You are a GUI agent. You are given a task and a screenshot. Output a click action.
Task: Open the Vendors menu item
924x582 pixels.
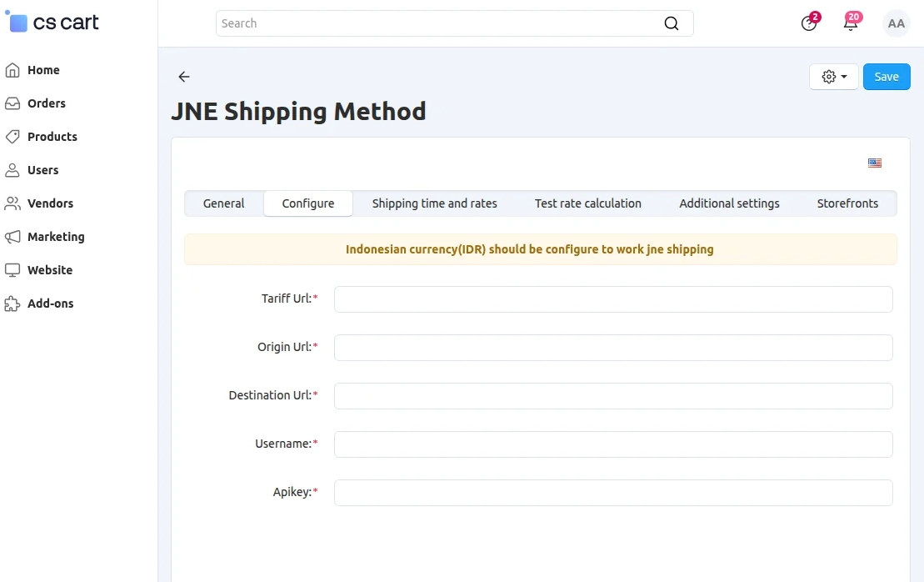[x=51, y=203]
